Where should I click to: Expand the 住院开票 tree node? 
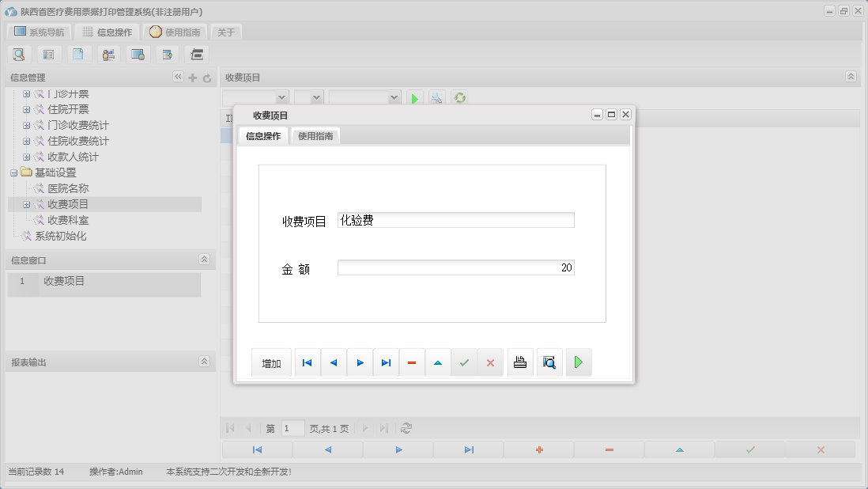tap(26, 109)
